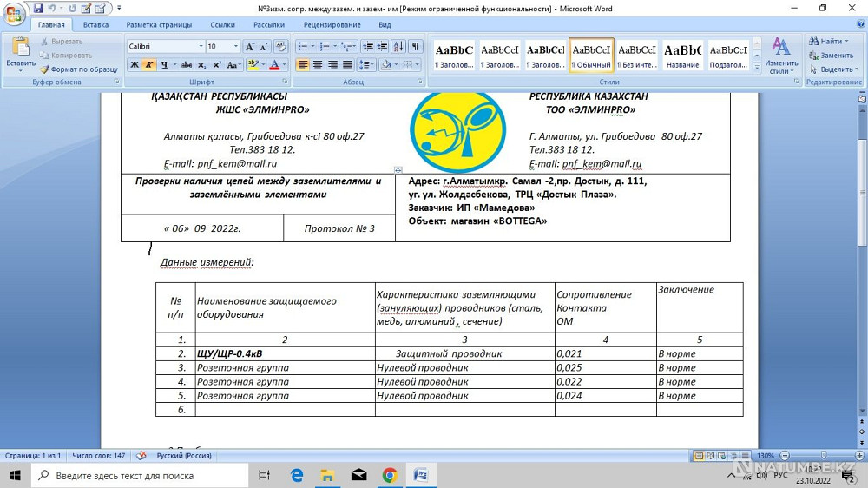The width and height of the screenshot is (868, 488).
Task: Apply the Обычный style
Action: coord(591,55)
